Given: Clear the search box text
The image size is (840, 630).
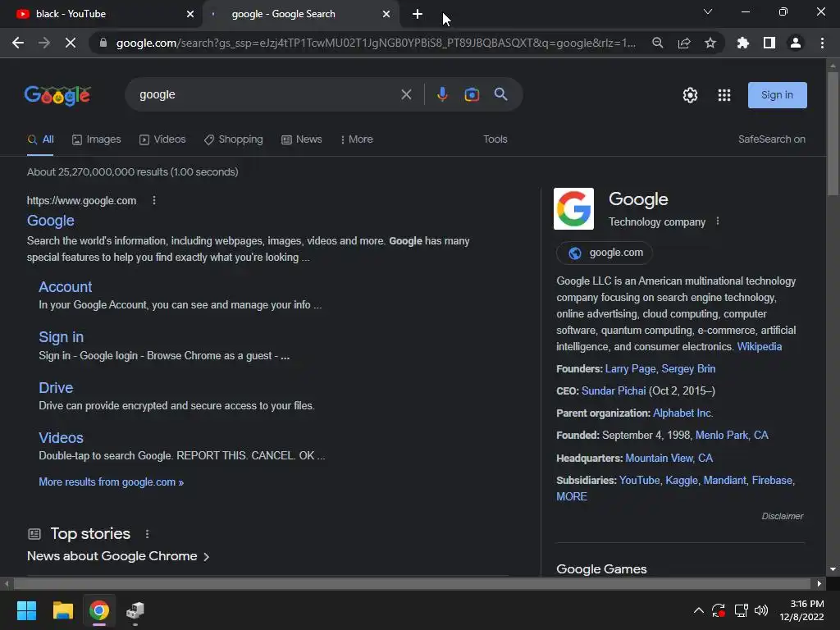Looking at the screenshot, I should (406, 95).
